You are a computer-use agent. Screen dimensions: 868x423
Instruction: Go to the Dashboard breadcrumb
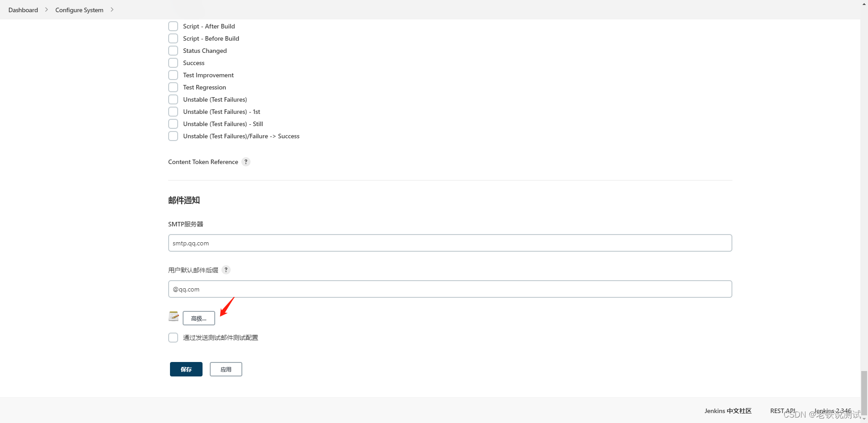(x=23, y=10)
